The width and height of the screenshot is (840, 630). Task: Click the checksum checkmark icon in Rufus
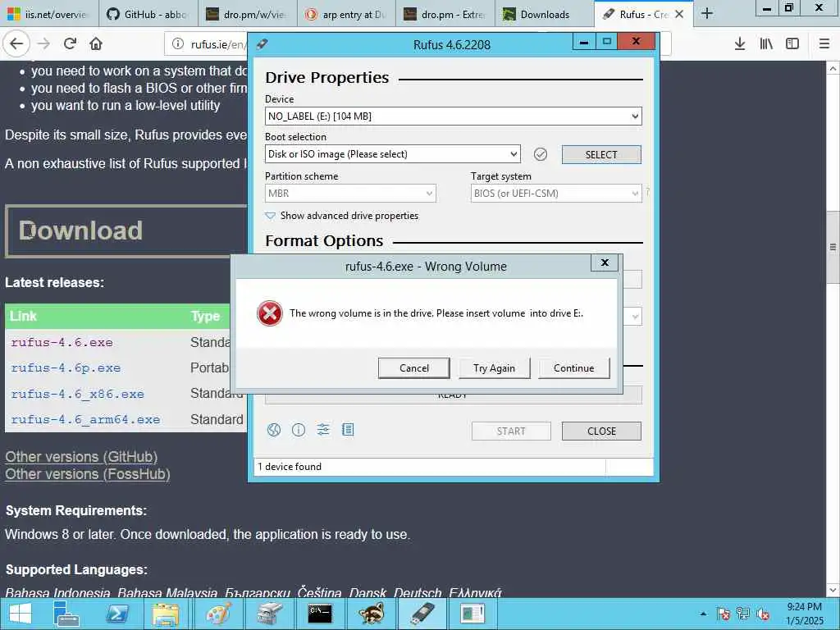click(541, 154)
